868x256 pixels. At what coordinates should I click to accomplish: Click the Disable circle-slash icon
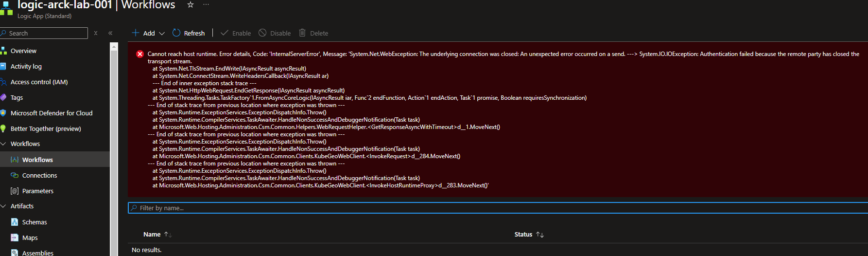(x=262, y=33)
